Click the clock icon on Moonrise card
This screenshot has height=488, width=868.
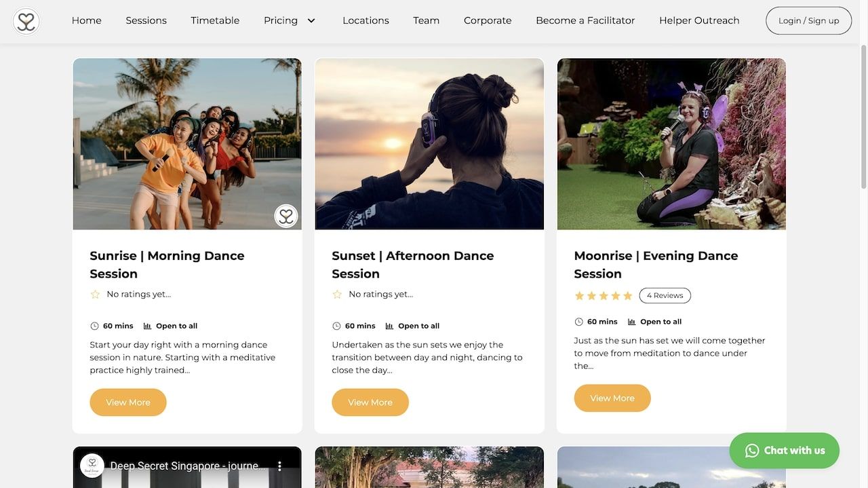pyautogui.click(x=578, y=322)
